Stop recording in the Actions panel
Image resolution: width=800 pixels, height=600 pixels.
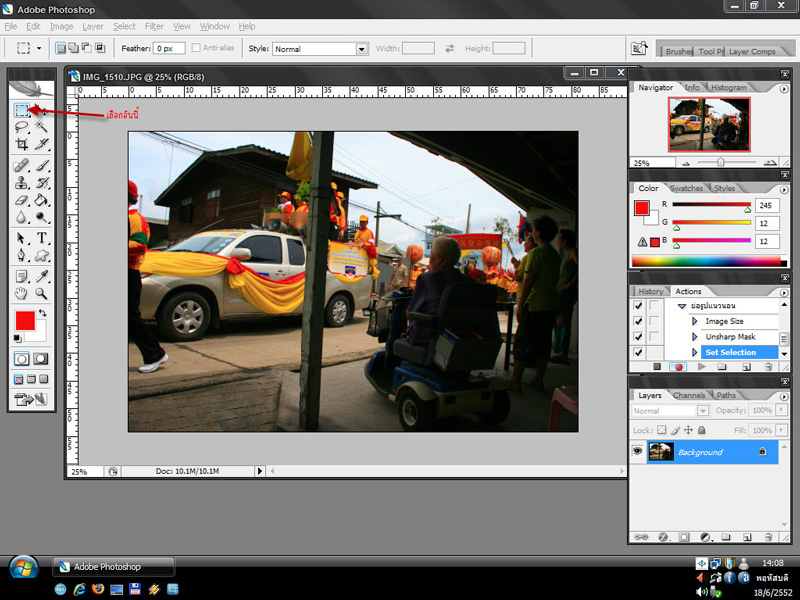(657, 367)
